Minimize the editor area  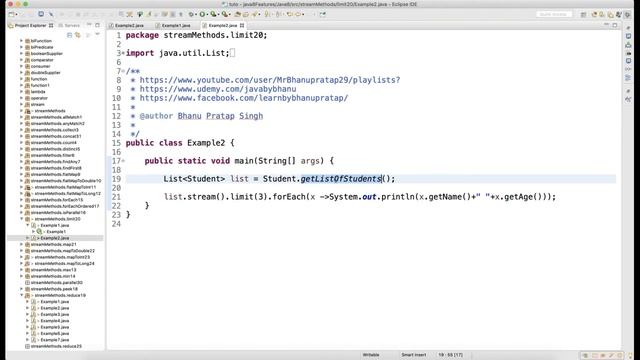pyautogui.click(x=606, y=25)
